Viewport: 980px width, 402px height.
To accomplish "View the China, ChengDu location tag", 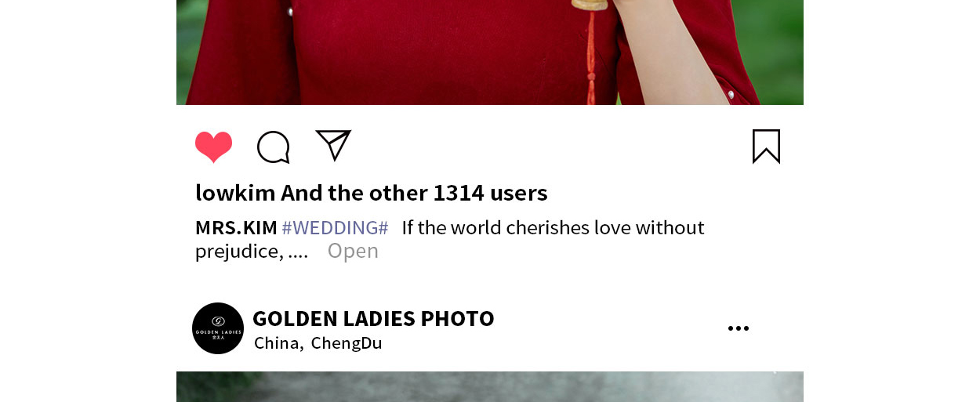I will coord(318,343).
